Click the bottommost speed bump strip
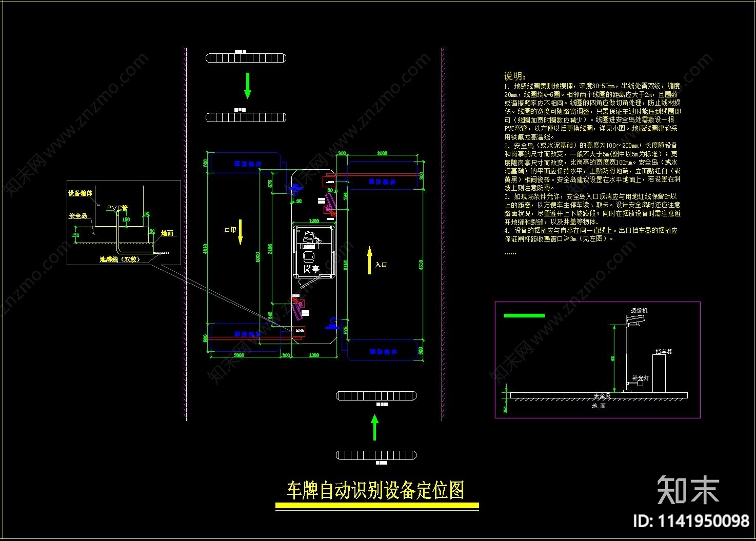 pos(376,455)
